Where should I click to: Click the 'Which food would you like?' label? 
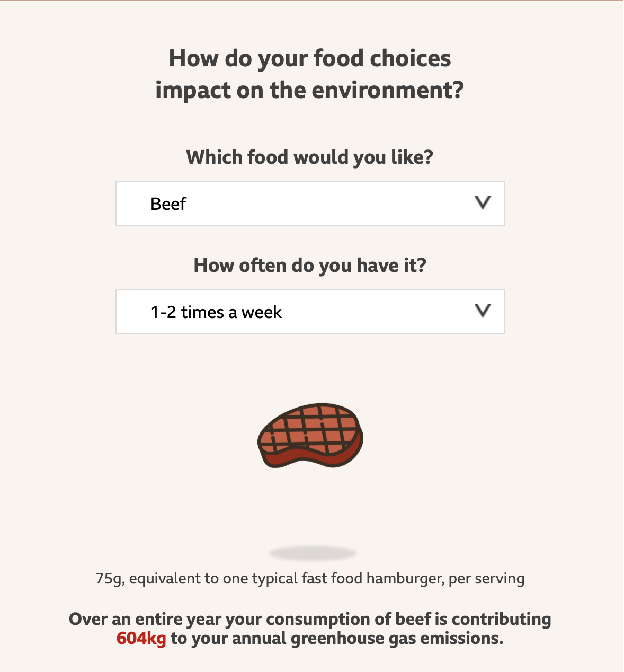310,157
